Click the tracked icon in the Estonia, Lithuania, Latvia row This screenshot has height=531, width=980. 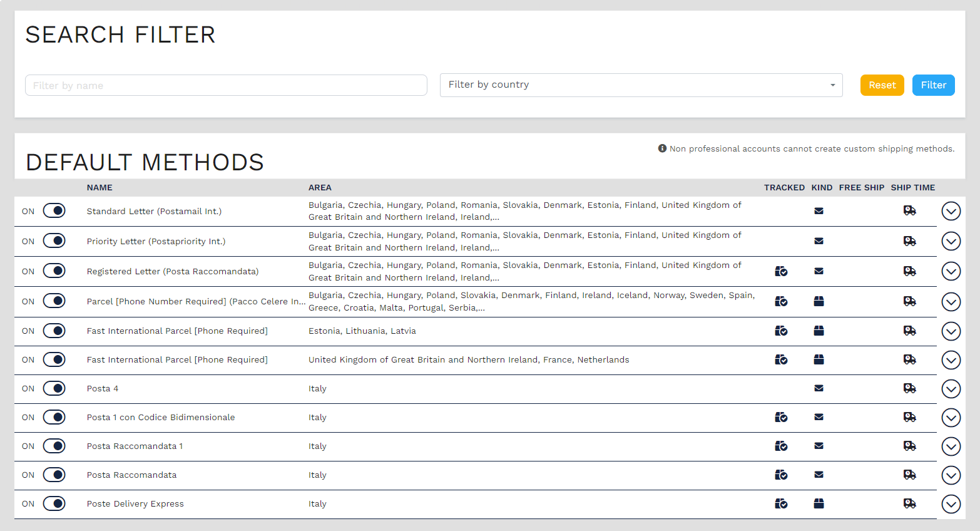click(781, 331)
